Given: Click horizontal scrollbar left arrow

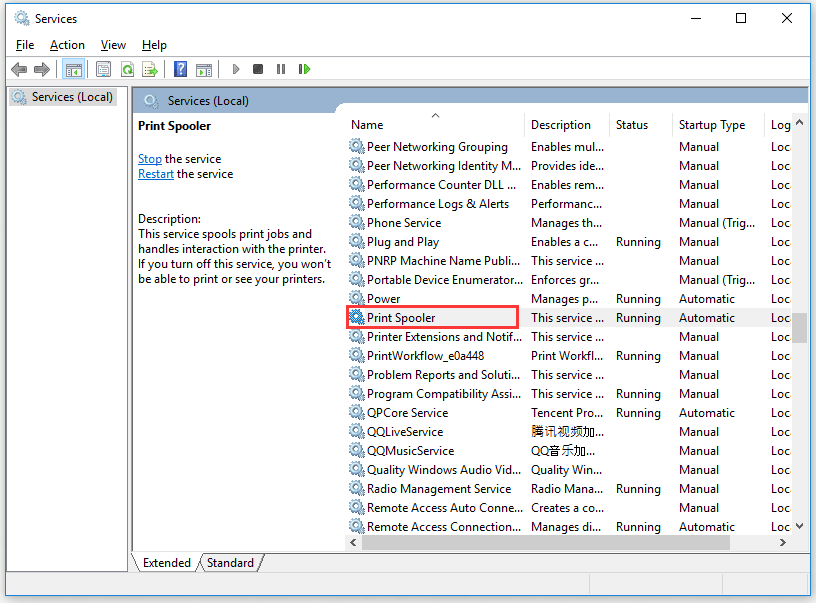Looking at the screenshot, I should (353, 542).
